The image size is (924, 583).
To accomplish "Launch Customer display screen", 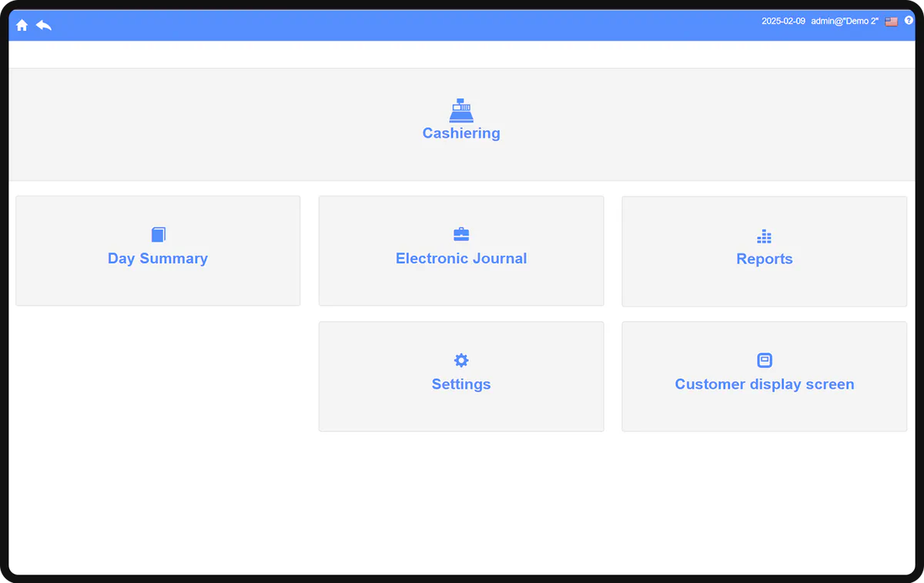I will tap(765, 377).
